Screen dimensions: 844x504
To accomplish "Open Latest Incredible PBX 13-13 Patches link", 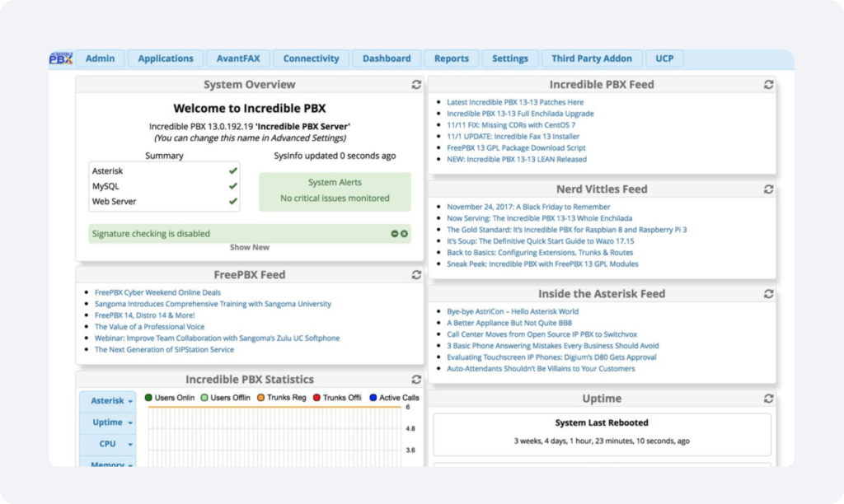I will pos(515,102).
